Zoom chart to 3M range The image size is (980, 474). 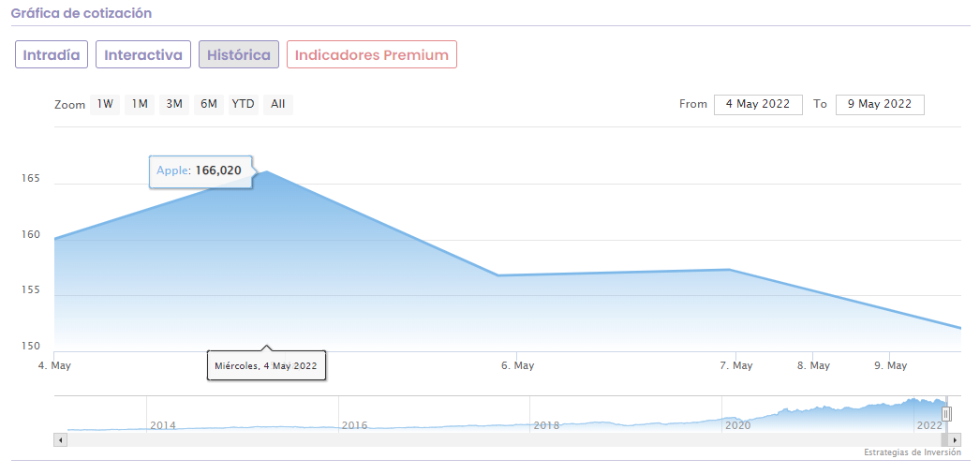pos(174,104)
